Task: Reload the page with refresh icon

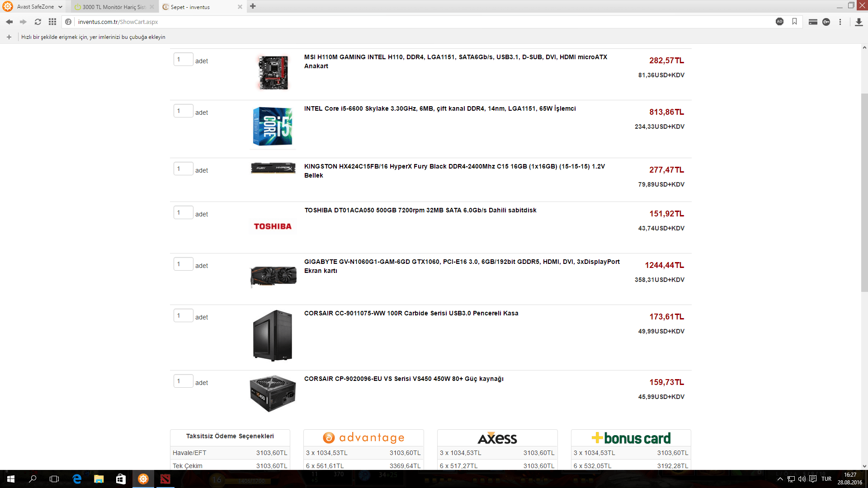Action: click(x=38, y=22)
